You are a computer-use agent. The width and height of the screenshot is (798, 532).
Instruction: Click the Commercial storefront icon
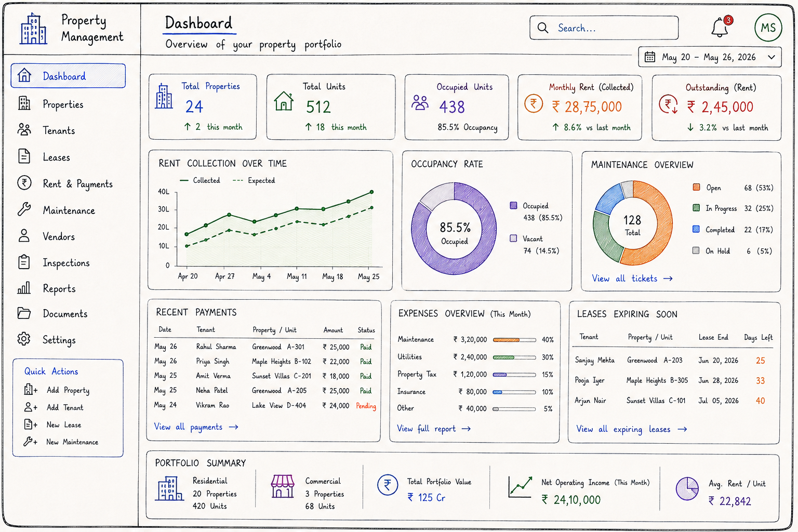[x=283, y=486]
